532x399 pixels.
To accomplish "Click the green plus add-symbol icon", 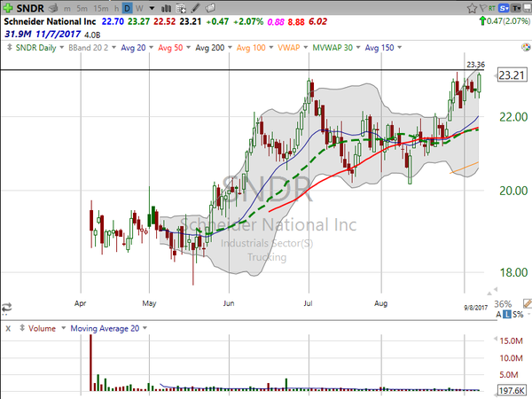I will point(7,8).
